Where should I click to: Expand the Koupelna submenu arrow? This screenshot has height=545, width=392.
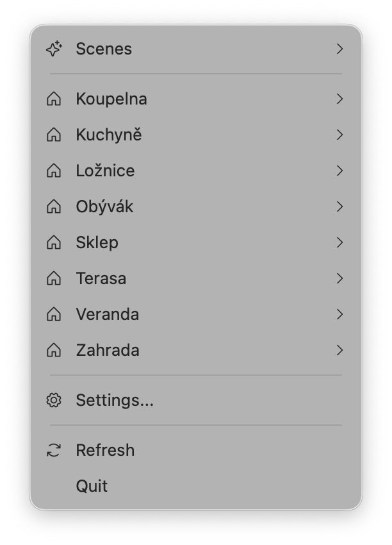[340, 99]
